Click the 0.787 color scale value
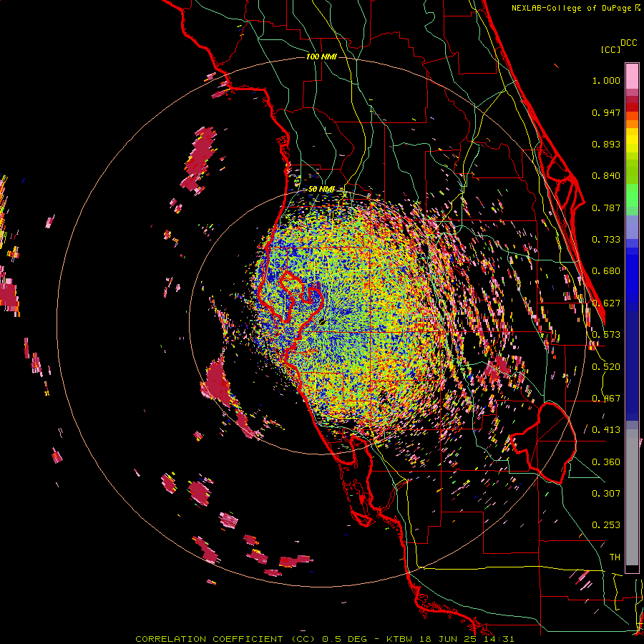The image size is (644, 644). click(606, 208)
